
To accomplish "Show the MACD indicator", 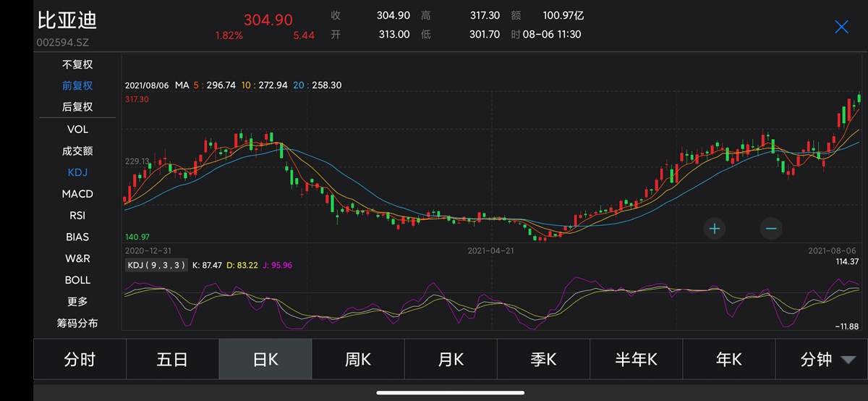I will coord(77,194).
